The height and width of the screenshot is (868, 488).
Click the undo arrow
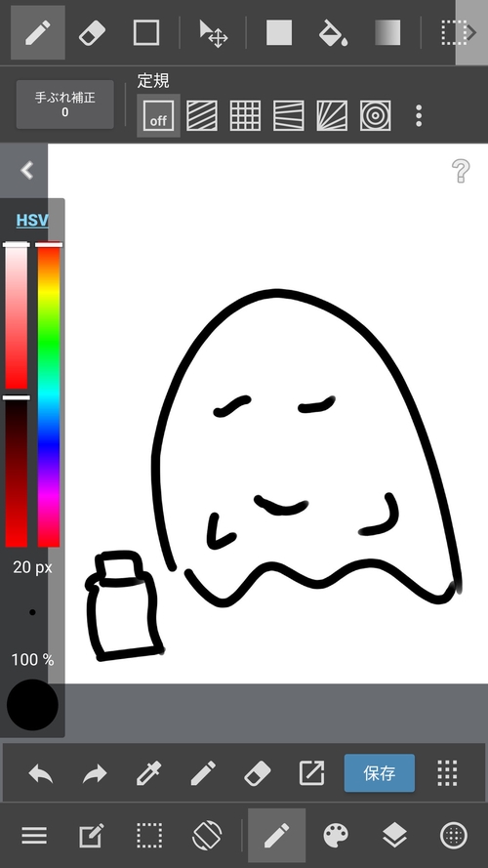[x=41, y=772]
